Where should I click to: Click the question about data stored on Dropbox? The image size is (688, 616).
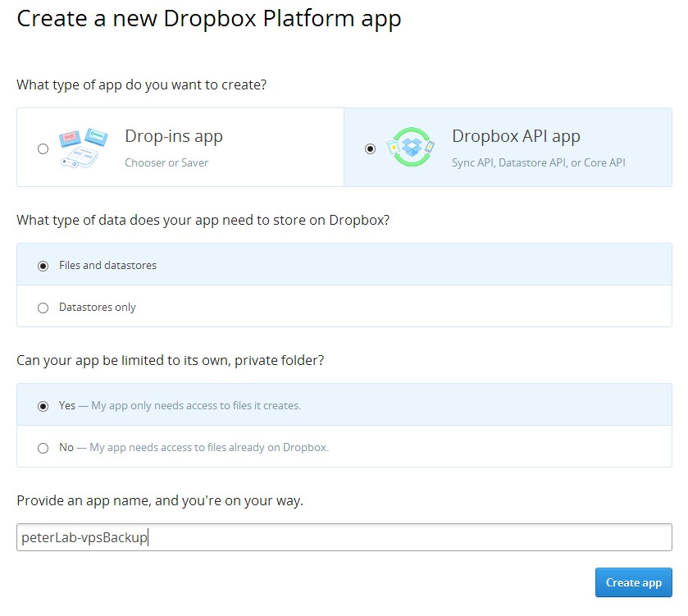203,220
